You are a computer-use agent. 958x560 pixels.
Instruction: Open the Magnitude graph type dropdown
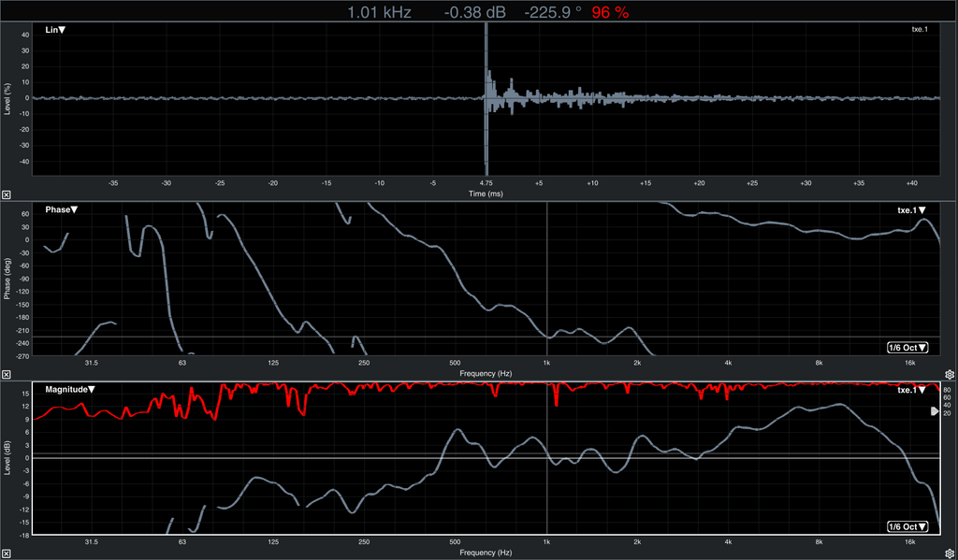click(70, 389)
